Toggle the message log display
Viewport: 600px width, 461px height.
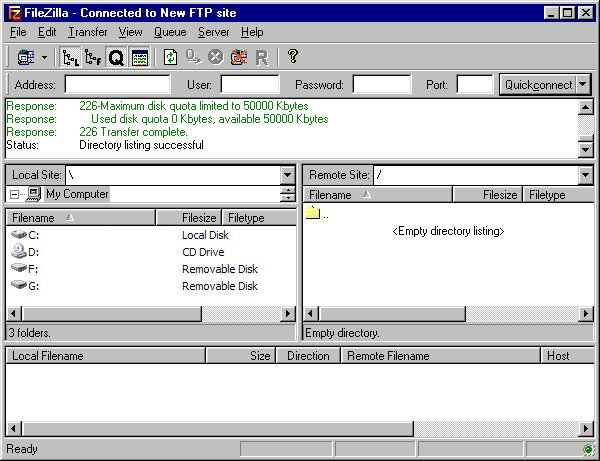point(140,57)
